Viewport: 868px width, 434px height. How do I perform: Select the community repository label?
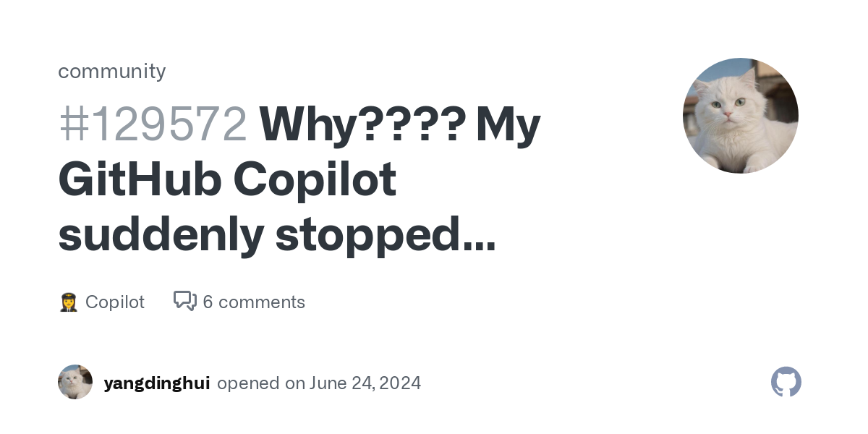[x=112, y=71]
